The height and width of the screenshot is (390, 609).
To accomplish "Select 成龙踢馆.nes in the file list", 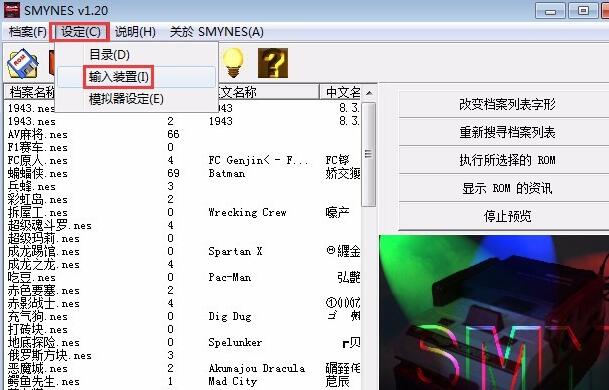I will [x=44, y=252].
